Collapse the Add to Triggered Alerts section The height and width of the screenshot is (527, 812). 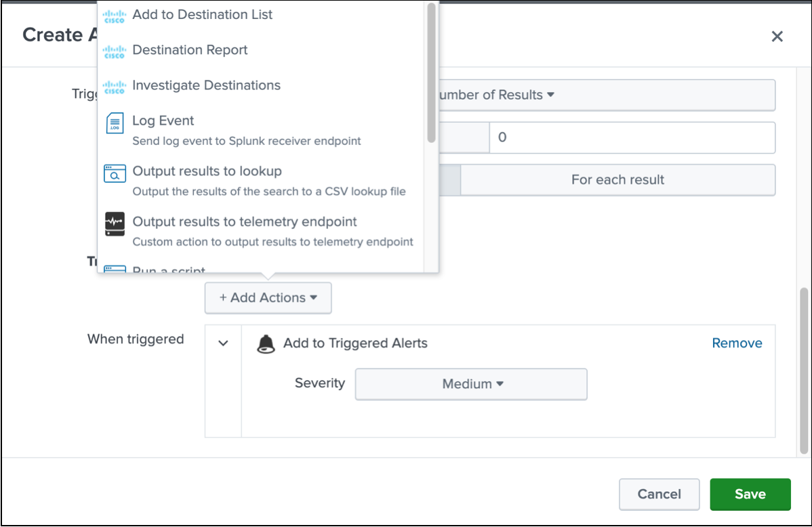(223, 343)
